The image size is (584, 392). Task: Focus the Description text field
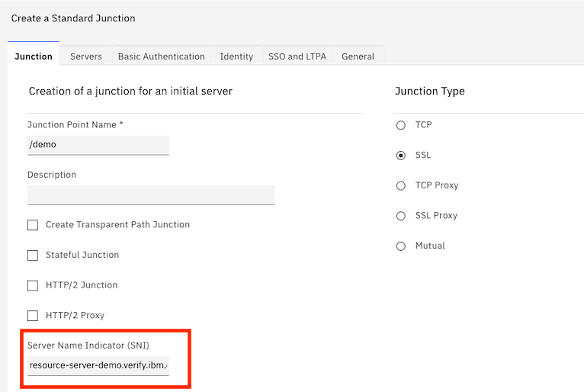click(x=150, y=195)
